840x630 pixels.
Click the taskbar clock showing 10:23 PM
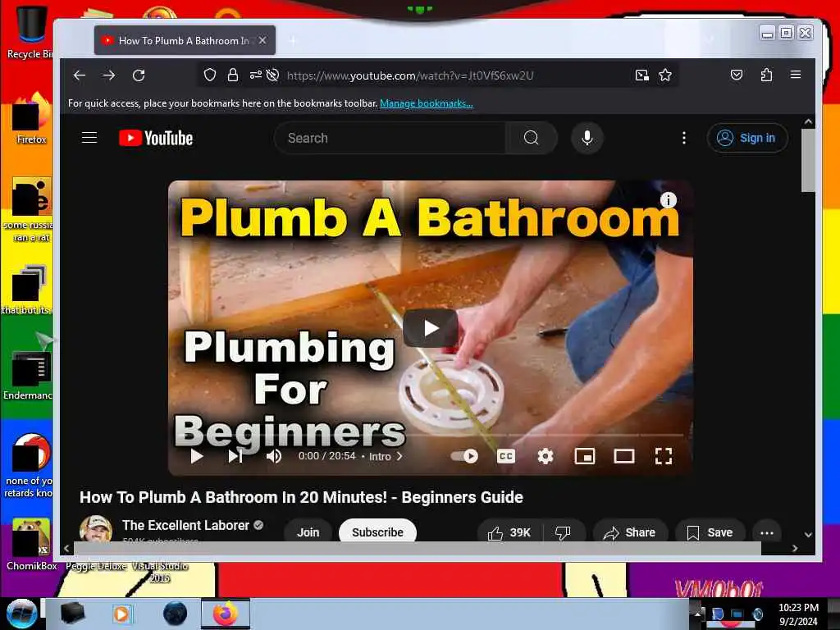[x=798, y=614]
